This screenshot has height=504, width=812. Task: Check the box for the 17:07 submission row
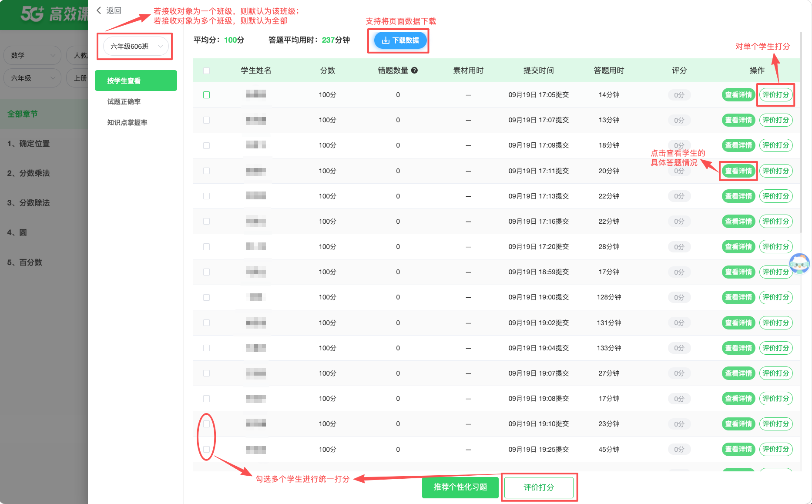207,120
